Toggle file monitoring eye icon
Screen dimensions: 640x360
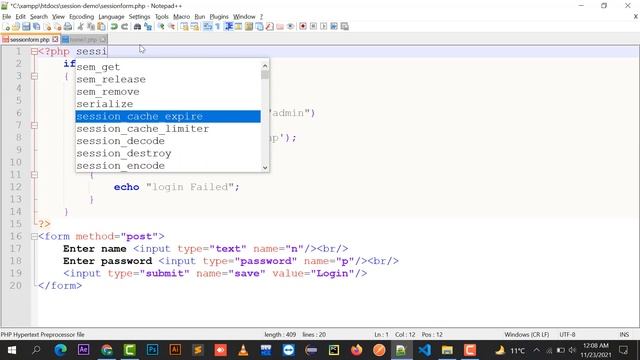290,27
